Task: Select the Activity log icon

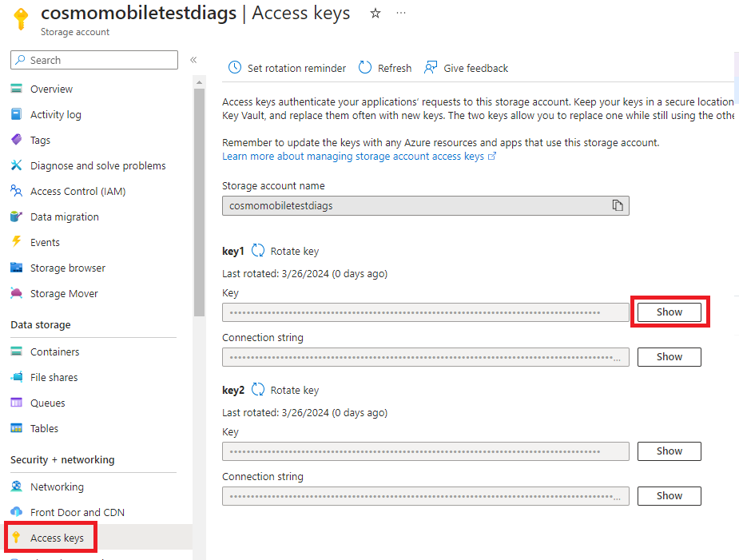Action: (x=18, y=114)
